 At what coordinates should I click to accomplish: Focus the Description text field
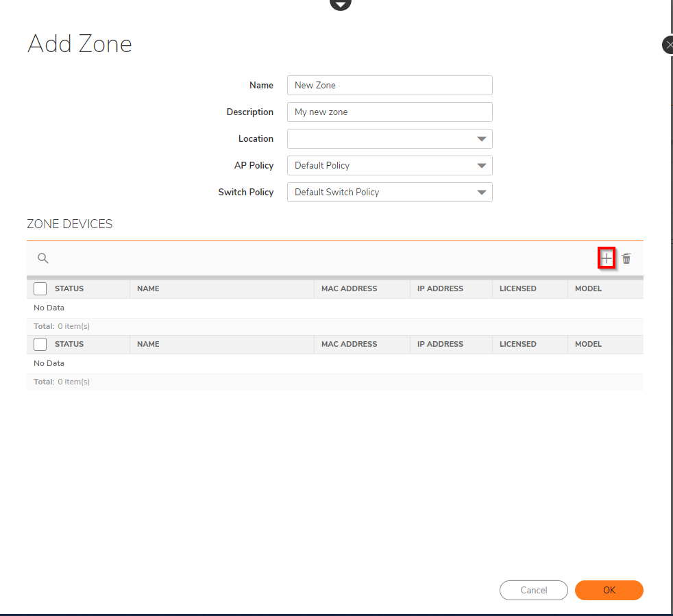point(389,112)
